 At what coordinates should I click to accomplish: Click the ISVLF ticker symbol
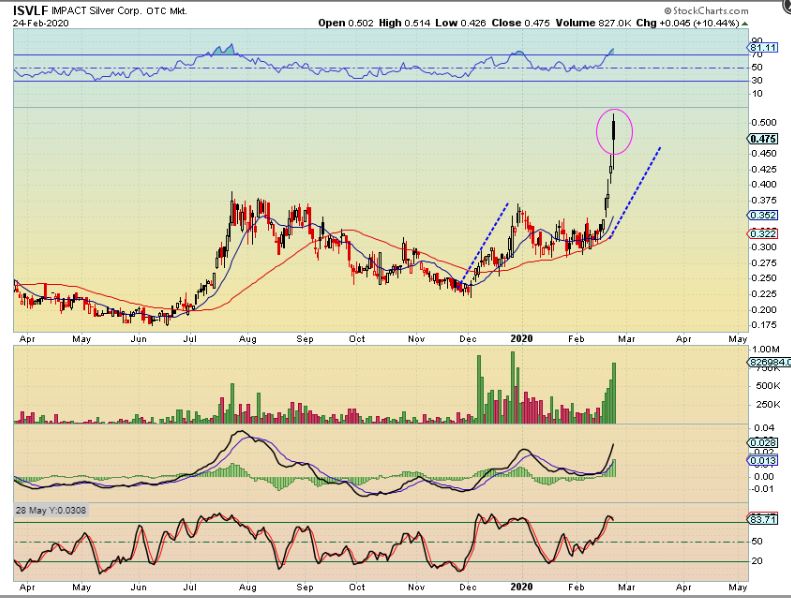(x=30, y=10)
